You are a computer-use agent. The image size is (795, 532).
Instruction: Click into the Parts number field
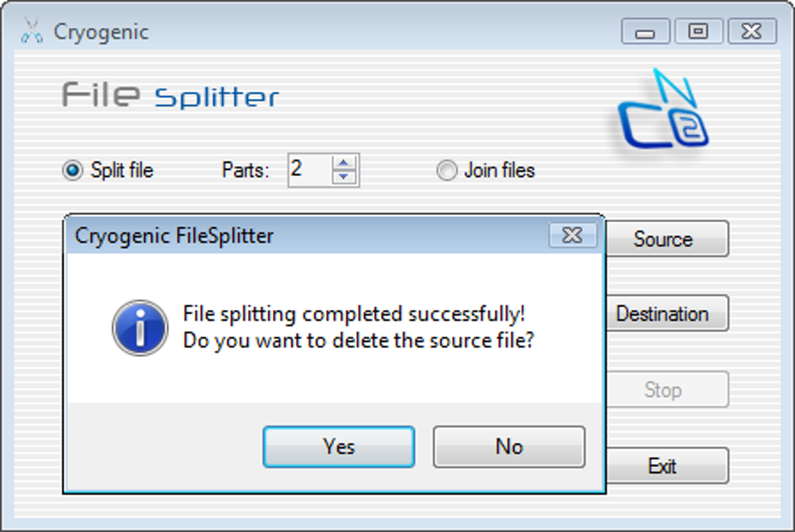click(309, 170)
